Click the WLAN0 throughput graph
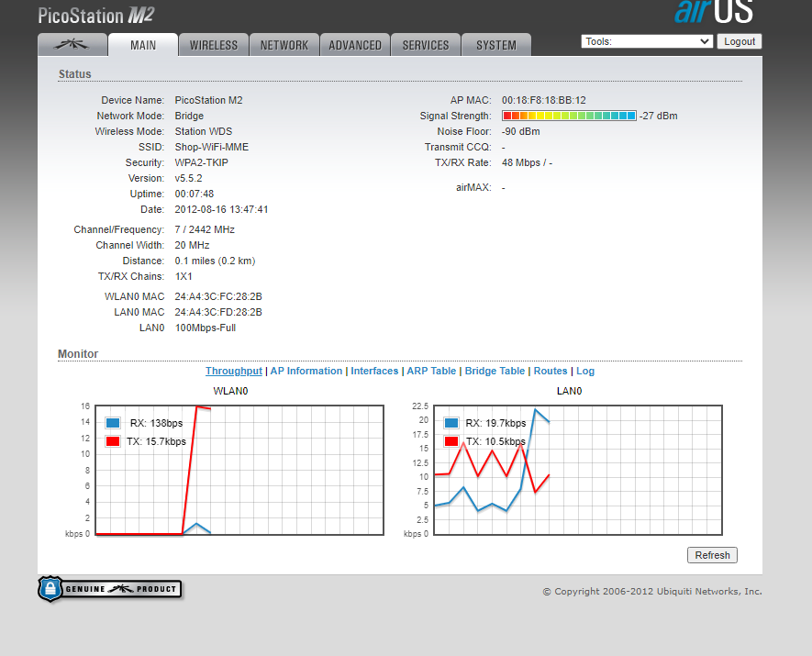Screen dimensions: 812x656 click(239, 470)
